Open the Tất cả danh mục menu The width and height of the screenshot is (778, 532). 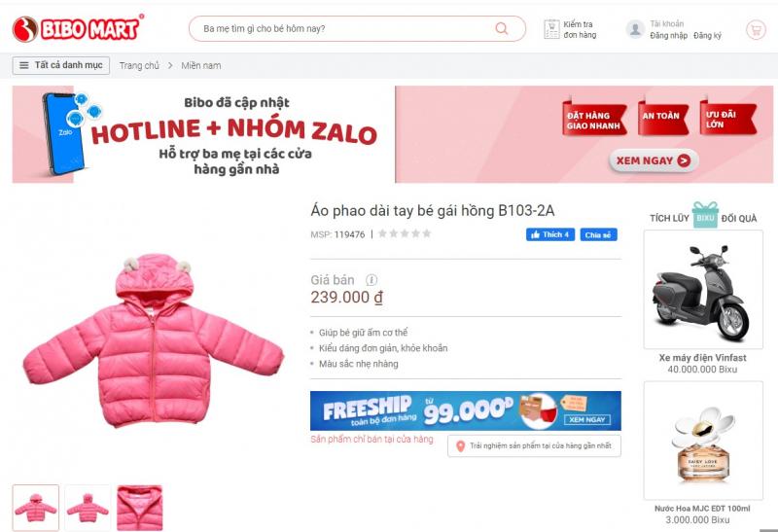point(61,65)
